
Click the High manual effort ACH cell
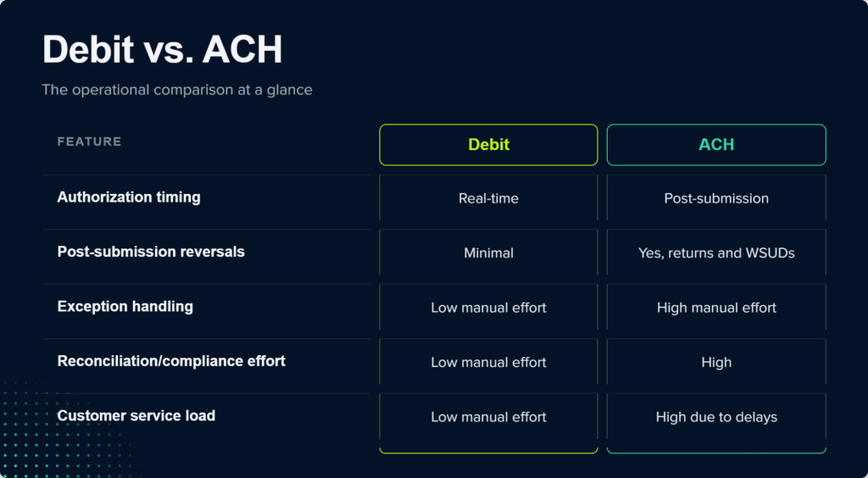pos(716,308)
